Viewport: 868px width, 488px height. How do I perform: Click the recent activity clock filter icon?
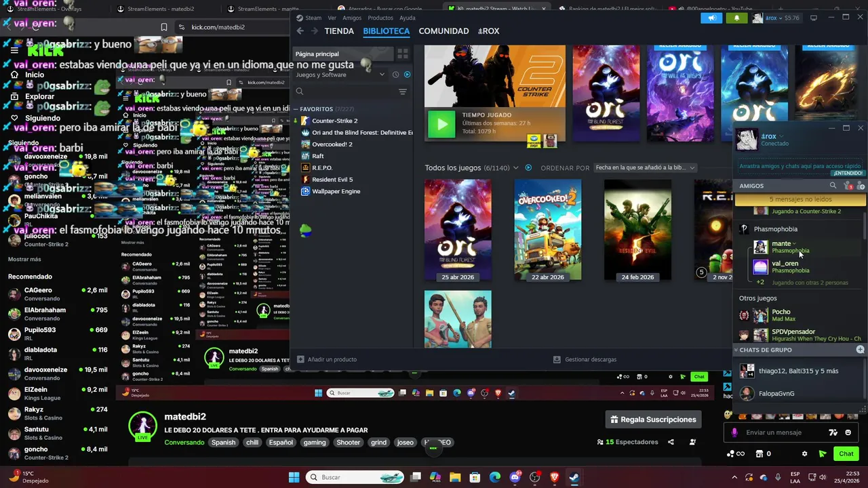point(395,75)
